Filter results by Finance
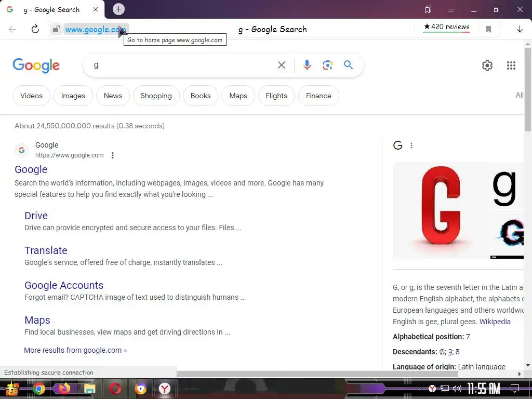The image size is (532, 399). coord(318,96)
